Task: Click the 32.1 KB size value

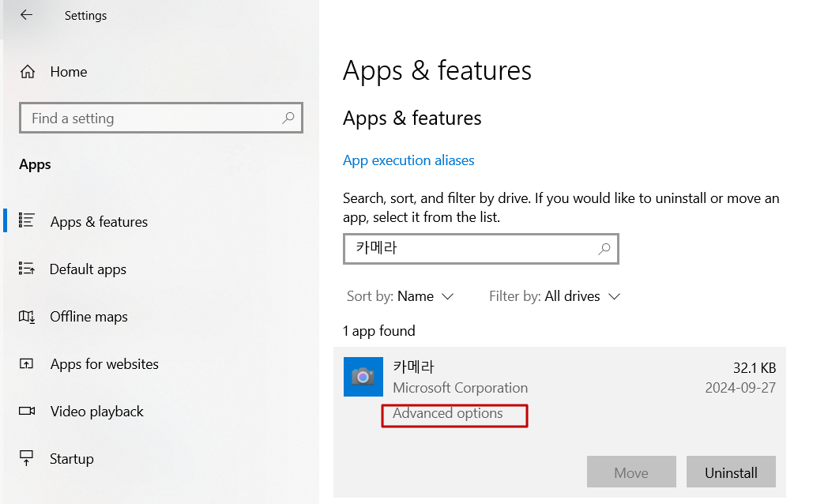Action: pos(755,368)
